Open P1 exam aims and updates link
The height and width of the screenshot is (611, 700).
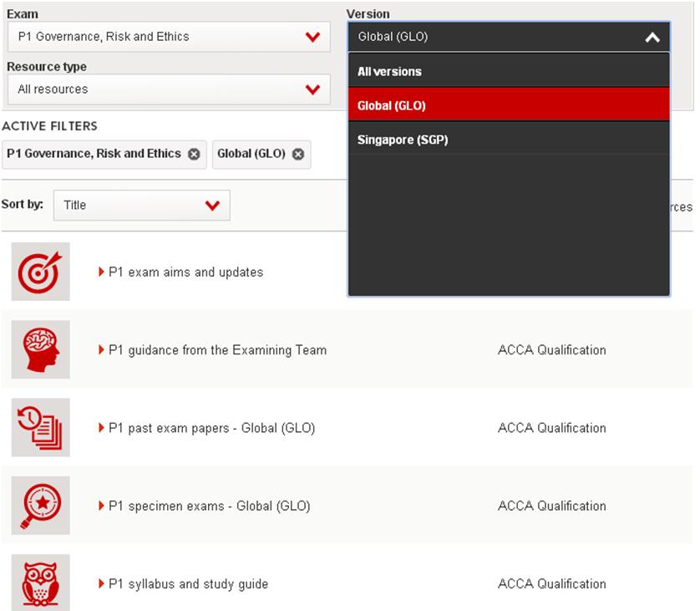tap(185, 272)
